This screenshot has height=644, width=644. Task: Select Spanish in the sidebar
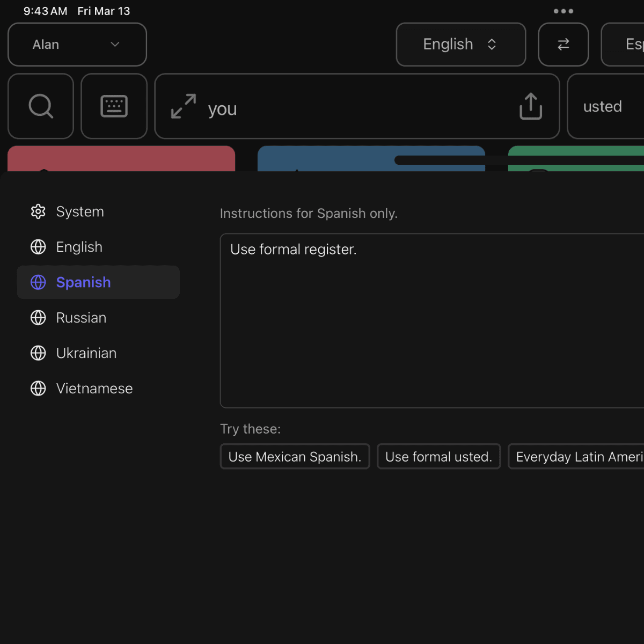[x=83, y=282]
